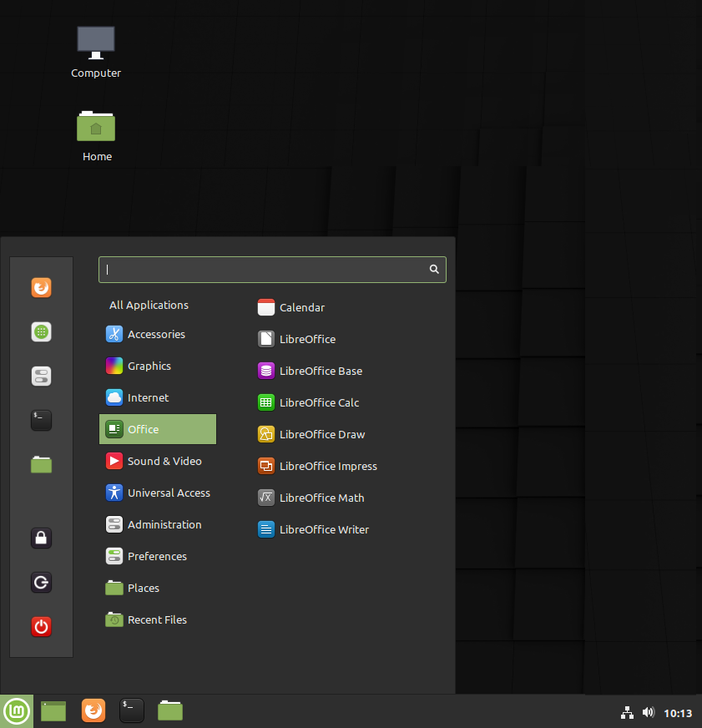Screen dimensions: 702x728
Task: Click the menu search text field
Action: click(x=263, y=270)
